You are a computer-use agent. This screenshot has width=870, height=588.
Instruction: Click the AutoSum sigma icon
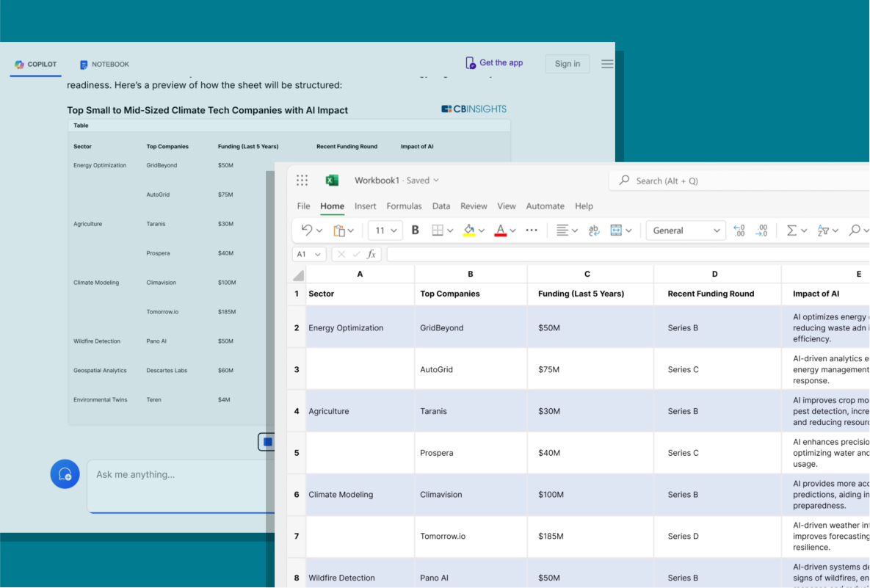click(x=791, y=231)
